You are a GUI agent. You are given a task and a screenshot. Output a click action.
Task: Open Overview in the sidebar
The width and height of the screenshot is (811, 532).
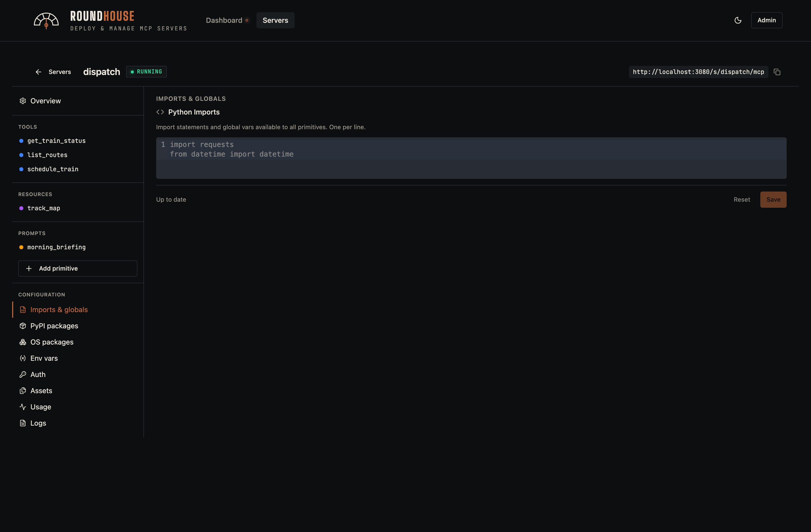coord(78,101)
